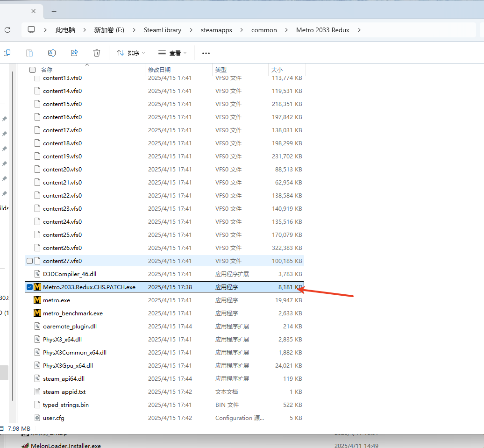Open a new tab with the plus button
Image resolution: width=484 pixels, height=448 pixels.
click(54, 11)
